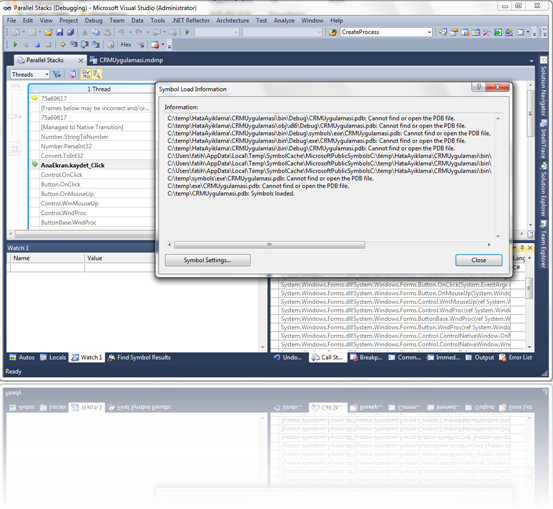Click the Toolbox tools icon in top-right toolbar
553x509 pixels.
click(487, 32)
